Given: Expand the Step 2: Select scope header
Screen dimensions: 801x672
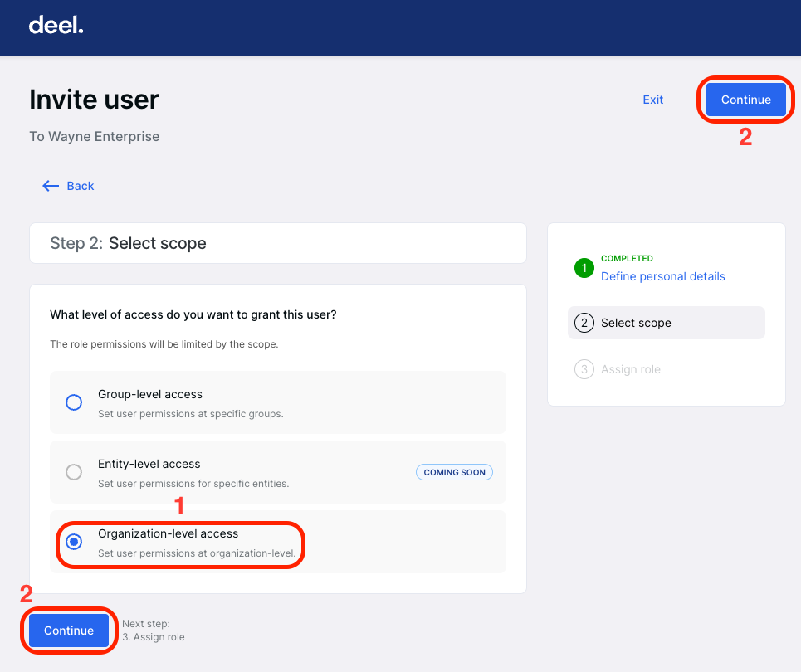Looking at the screenshot, I should pyautogui.click(x=278, y=243).
